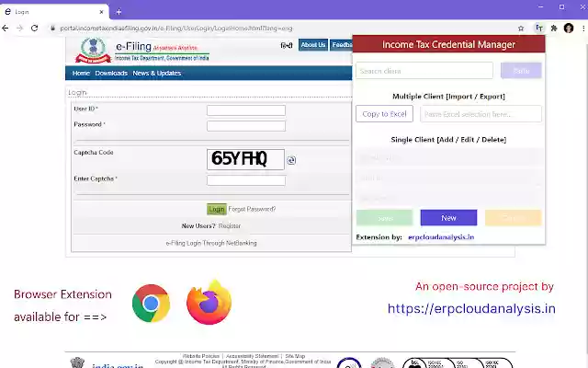Click the green Save button
The height and width of the screenshot is (368, 588).
tap(384, 218)
